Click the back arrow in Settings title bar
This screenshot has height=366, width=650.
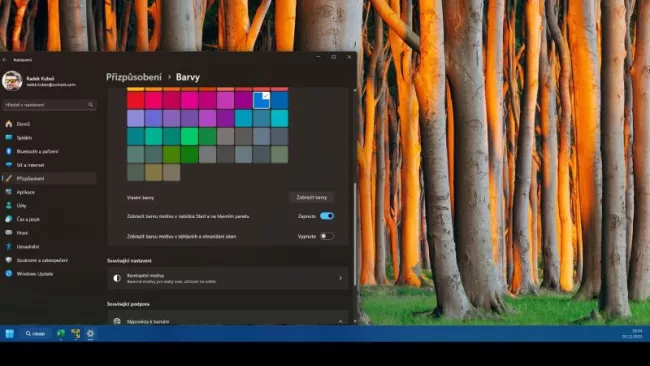point(5,60)
